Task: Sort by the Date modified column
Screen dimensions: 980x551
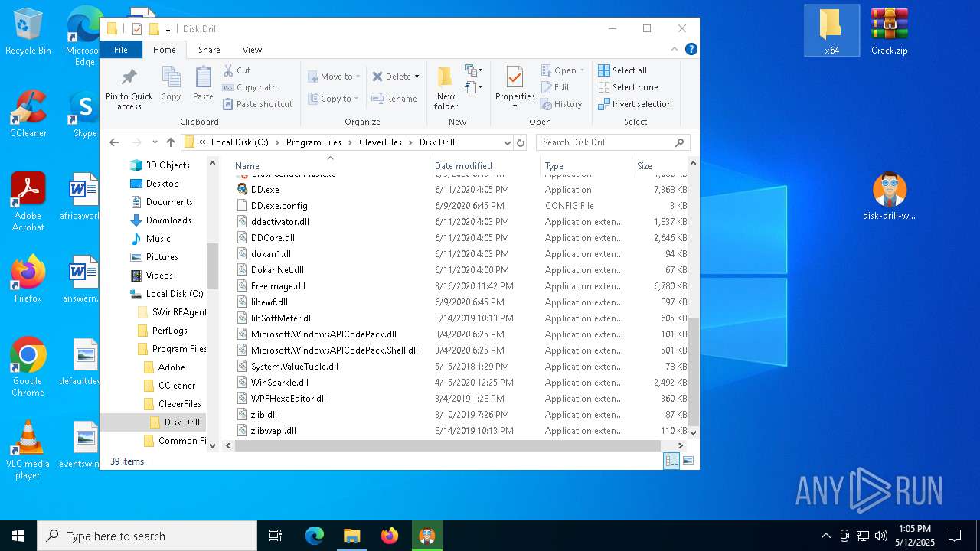Action: coord(485,165)
